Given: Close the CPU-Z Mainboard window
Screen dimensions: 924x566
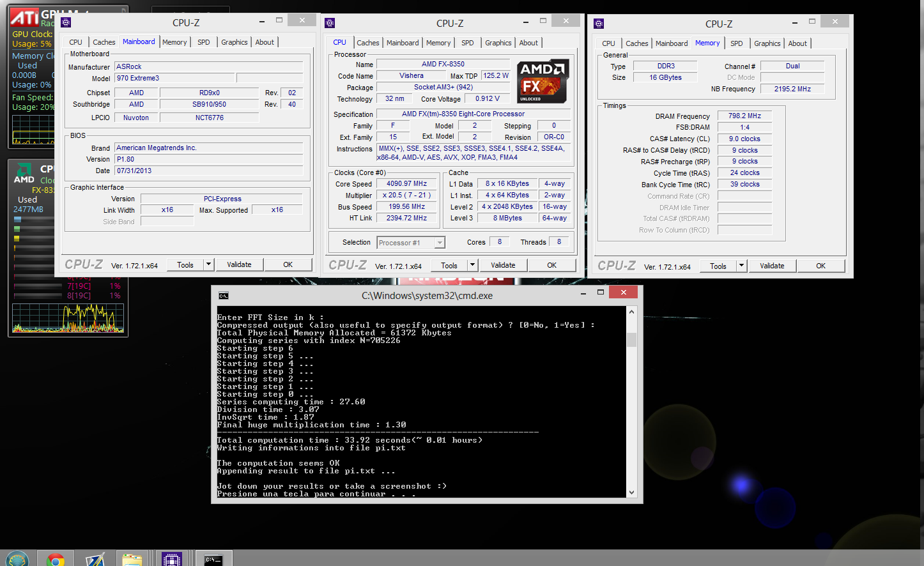Looking at the screenshot, I should [x=301, y=20].
